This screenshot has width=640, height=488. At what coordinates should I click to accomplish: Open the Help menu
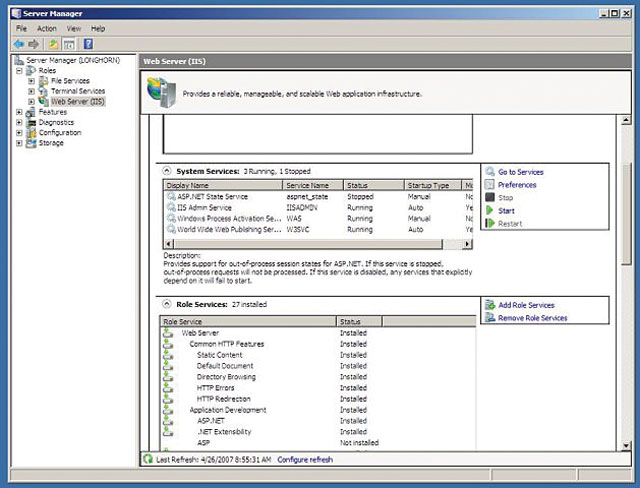(98, 29)
